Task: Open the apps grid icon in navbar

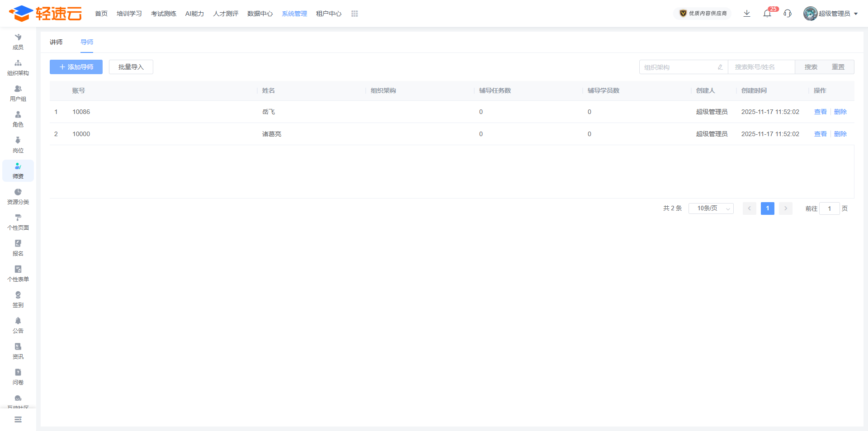Action: (x=354, y=14)
